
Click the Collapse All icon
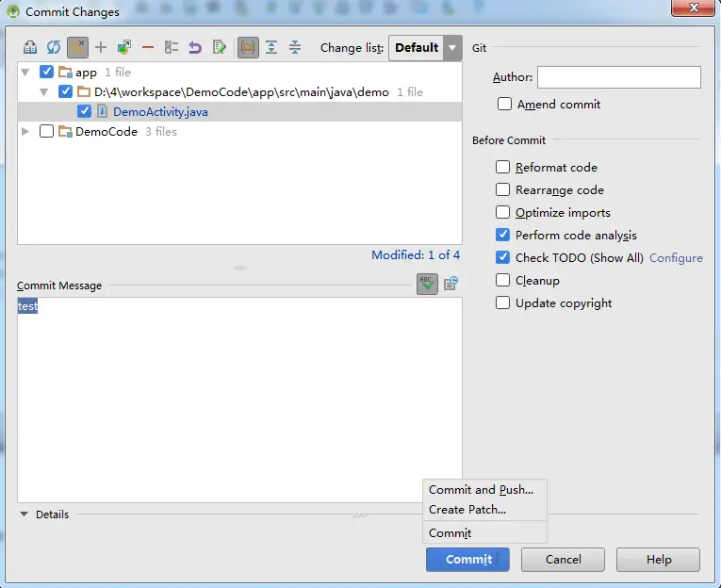click(295, 47)
